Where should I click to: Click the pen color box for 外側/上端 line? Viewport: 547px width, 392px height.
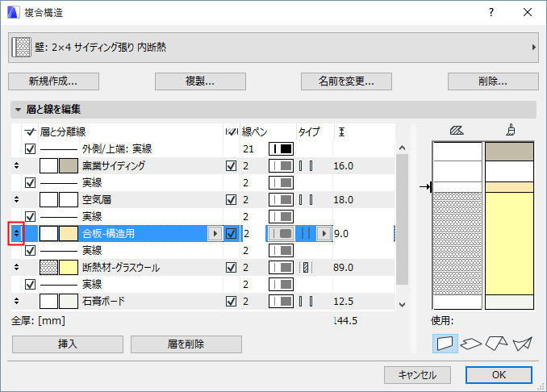point(281,149)
